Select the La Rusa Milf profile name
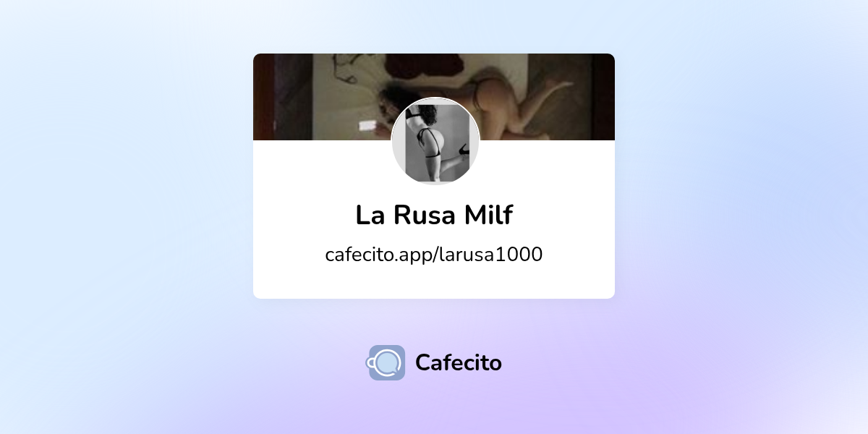The width and height of the screenshot is (868, 434). [434, 215]
